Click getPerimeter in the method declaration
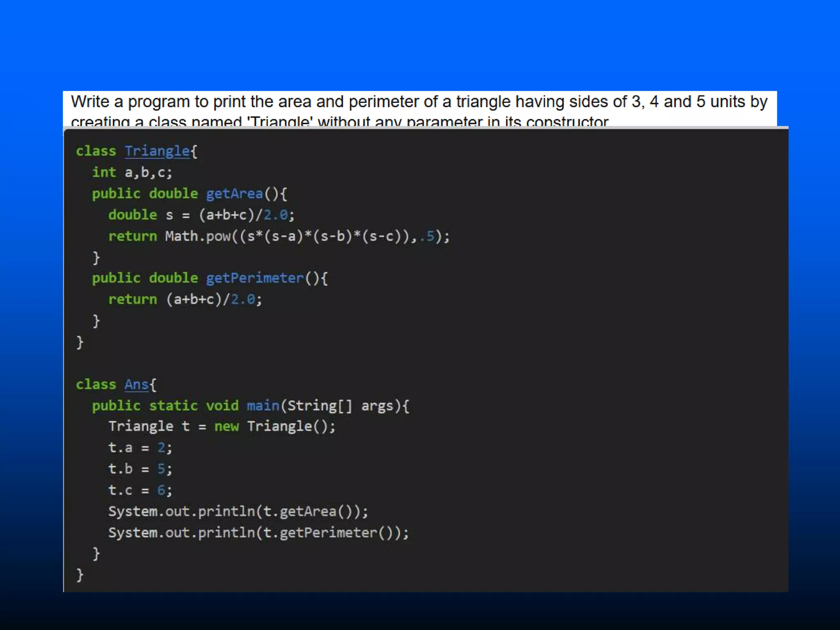The width and height of the screenshot is (840, 630). [x=255, y=278]
